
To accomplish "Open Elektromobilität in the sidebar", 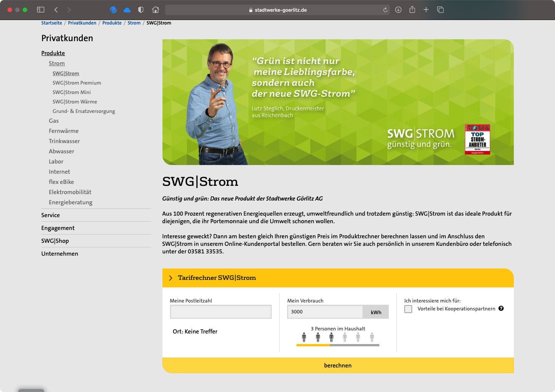I will 70,192.
